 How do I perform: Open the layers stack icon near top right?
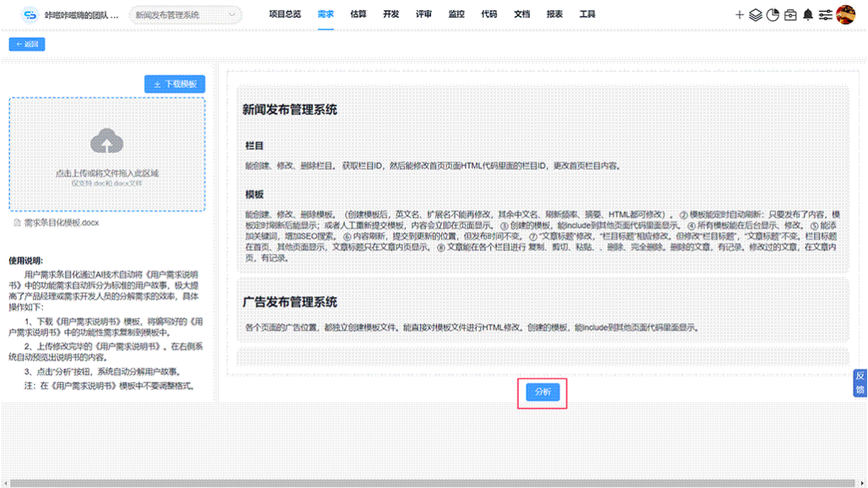coord(755,14)
